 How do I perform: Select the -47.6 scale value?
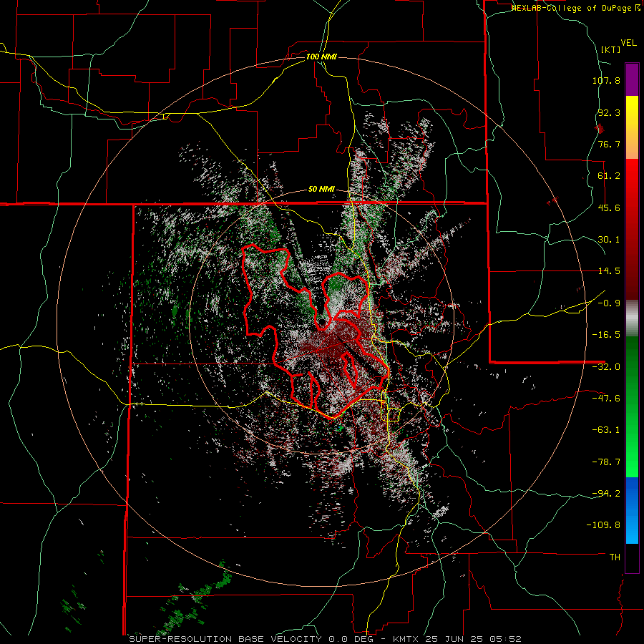coord(606,399)
